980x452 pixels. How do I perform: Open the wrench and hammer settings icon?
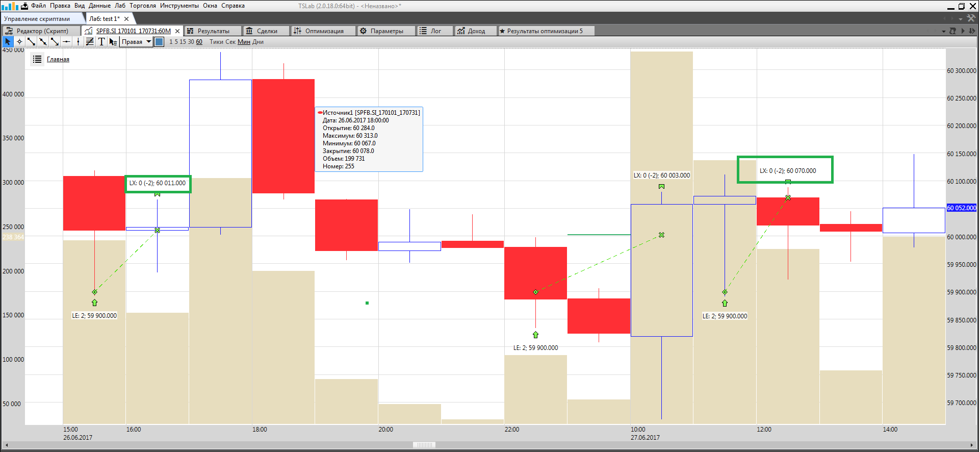pos(971,18)
